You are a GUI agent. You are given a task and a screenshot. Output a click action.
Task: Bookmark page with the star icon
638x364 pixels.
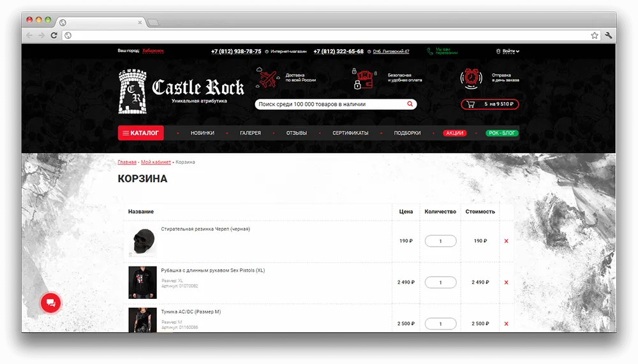(x=595, y=36)
